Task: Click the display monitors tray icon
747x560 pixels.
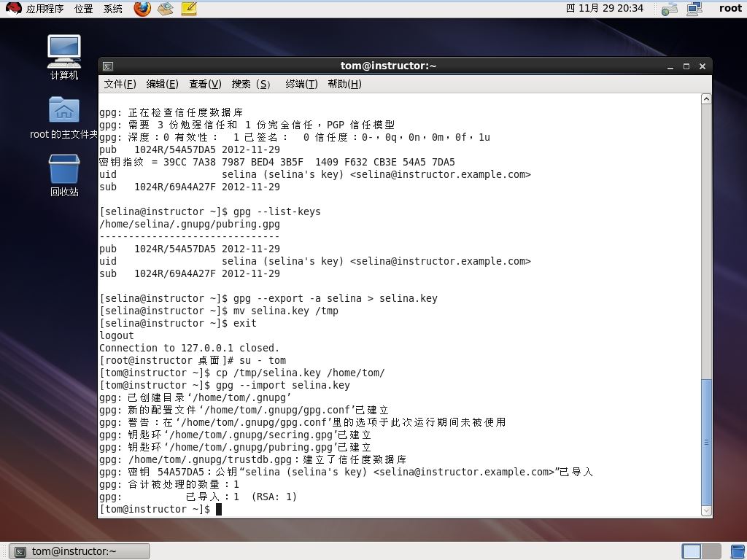Action: [x=694, y=9]
